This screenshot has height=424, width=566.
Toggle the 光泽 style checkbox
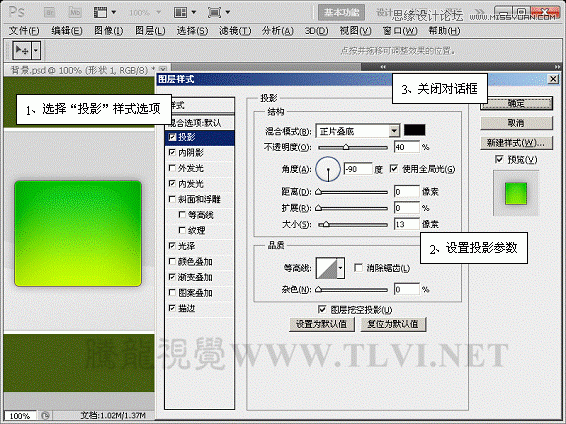pyautogui.click(x=172, y=246)
